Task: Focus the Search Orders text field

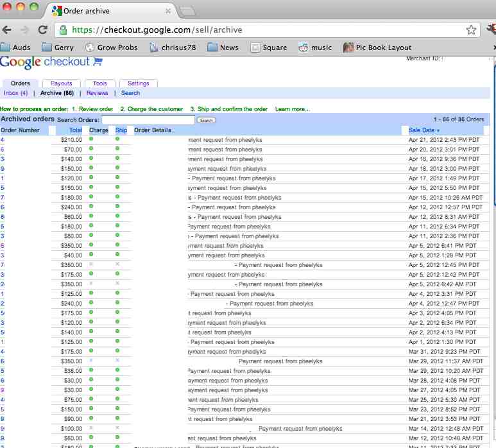Action: click(148, 120)
